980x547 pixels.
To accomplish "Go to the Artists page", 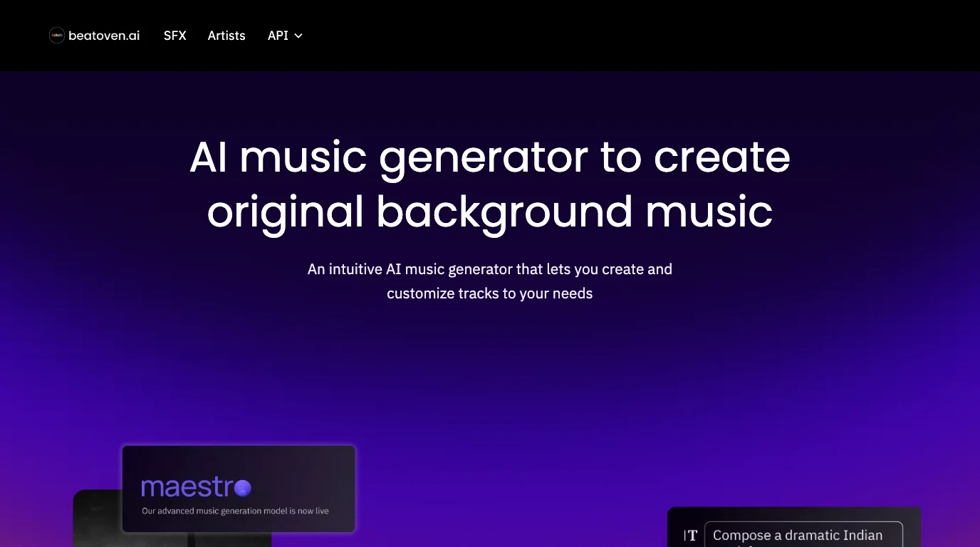I will pos(226,36).
